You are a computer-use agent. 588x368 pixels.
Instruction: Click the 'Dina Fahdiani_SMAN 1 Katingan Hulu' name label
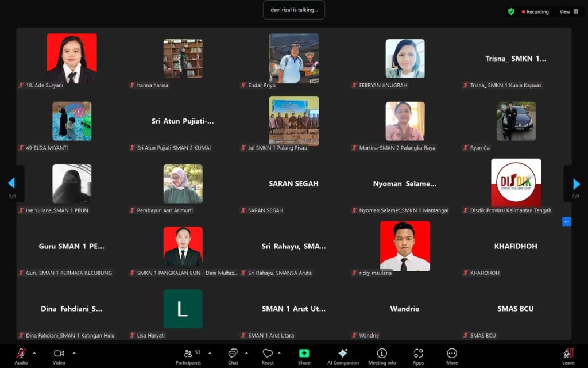[x=70, y=336]
